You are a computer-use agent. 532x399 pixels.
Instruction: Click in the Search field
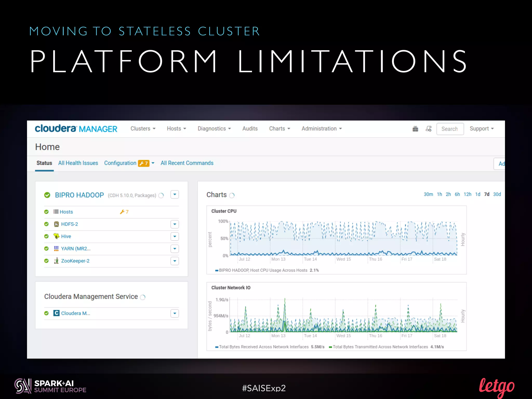tap(450, 129)
